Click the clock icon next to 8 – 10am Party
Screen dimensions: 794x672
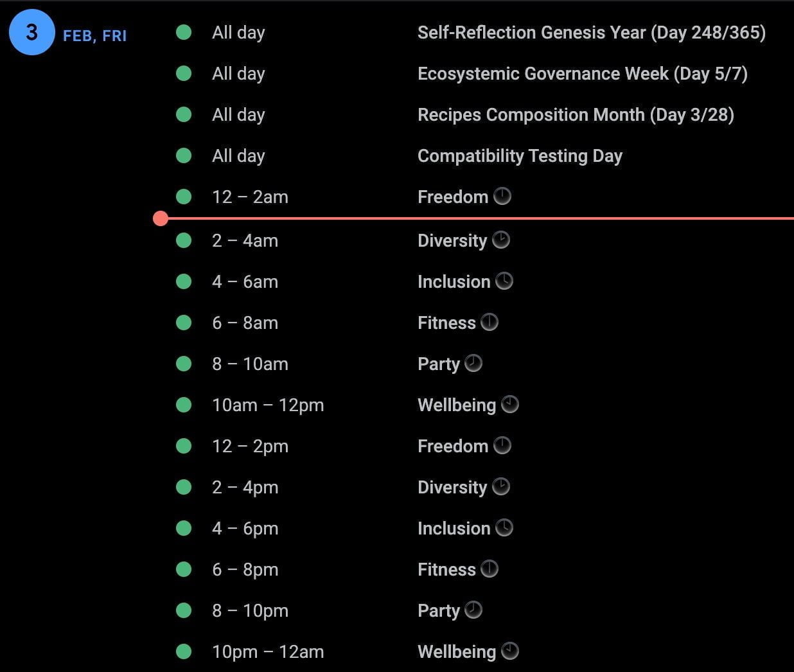tap(473, 363)
